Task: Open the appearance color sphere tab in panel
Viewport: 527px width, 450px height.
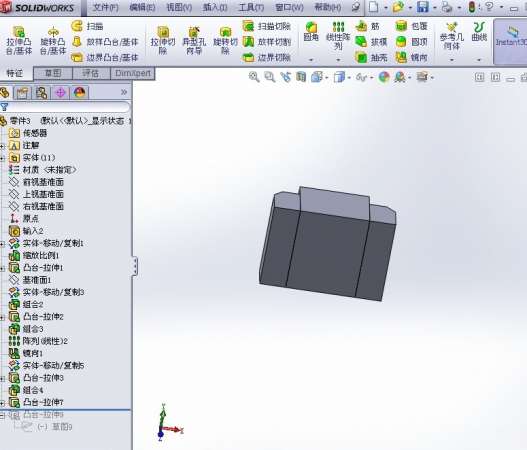Action: 79,92
